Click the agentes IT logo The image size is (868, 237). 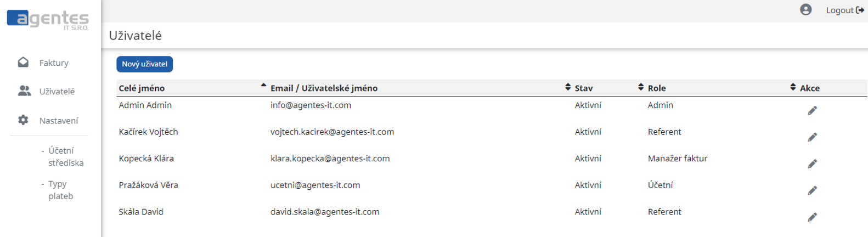[x=48, y=19]
